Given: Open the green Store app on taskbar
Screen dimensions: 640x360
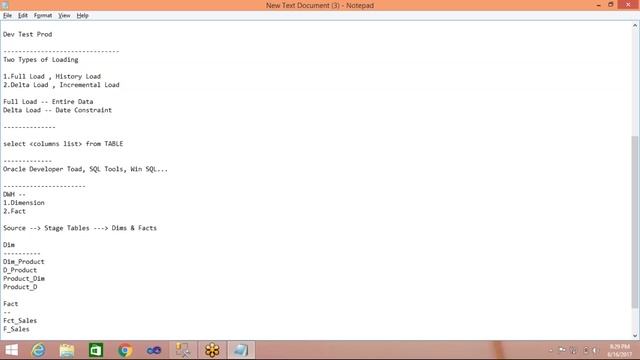Looking at the screenshot, I should point(96,350).
